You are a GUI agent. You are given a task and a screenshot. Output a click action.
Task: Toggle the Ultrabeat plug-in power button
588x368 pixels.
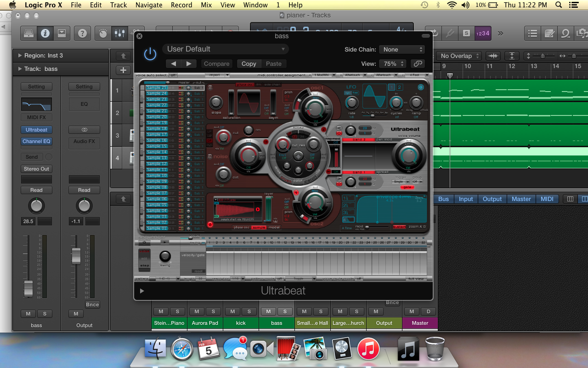tap(150, 54)
